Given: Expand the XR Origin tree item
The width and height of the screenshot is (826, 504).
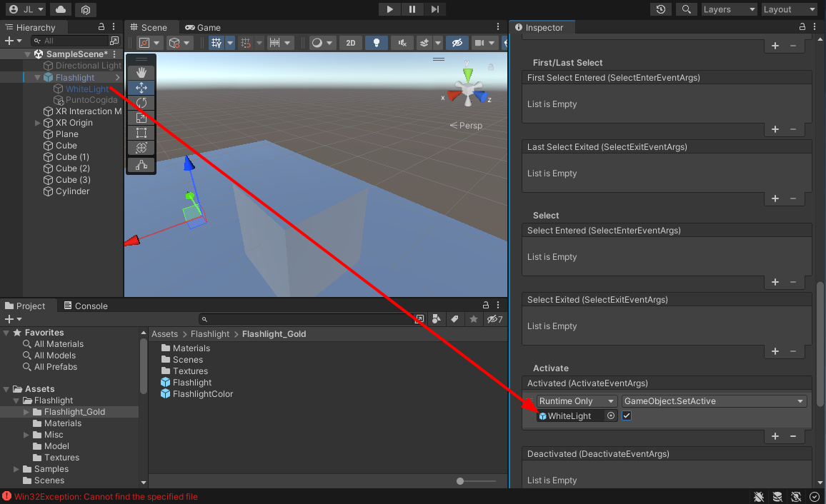Looking at the screenshot, I should pyautogui.click(x=38, y=123).
